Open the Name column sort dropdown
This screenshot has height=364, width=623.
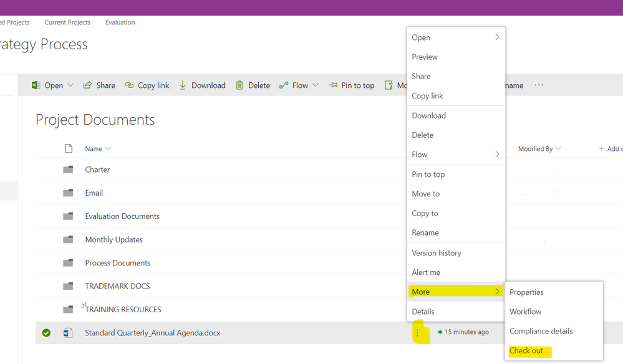[108, 148]
